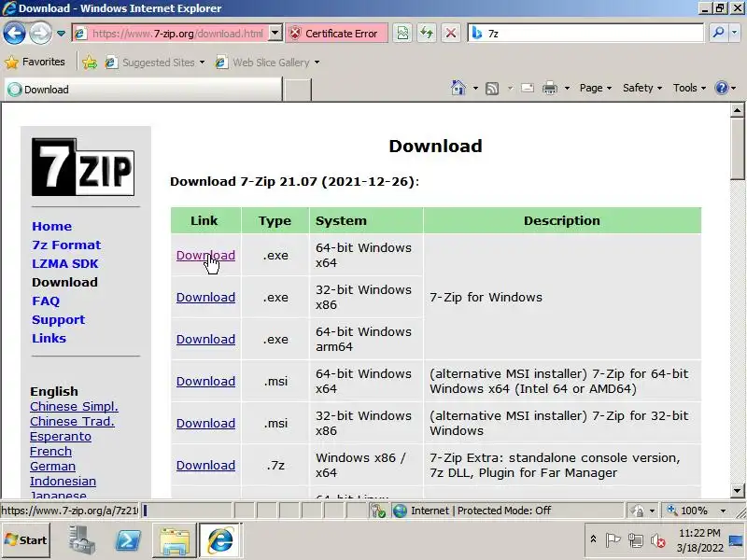This screenshot has width=747, height=560.
Task: Open the Windows Start menu
Action: point(26,540)
